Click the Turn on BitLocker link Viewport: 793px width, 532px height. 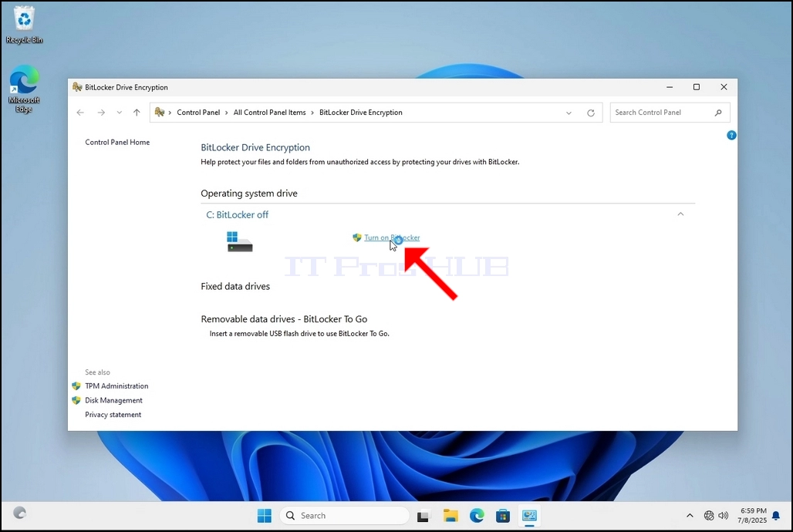coord(392,237)
